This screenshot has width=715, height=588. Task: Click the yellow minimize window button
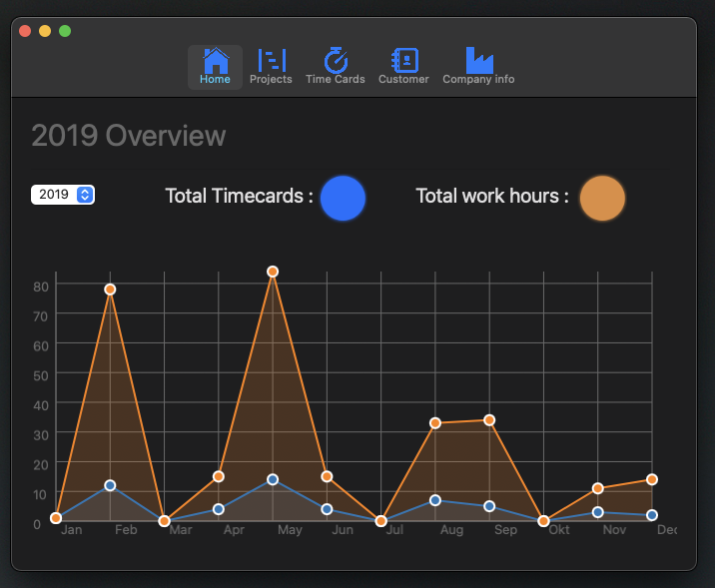pyautogui.click(x=45, y=31)
